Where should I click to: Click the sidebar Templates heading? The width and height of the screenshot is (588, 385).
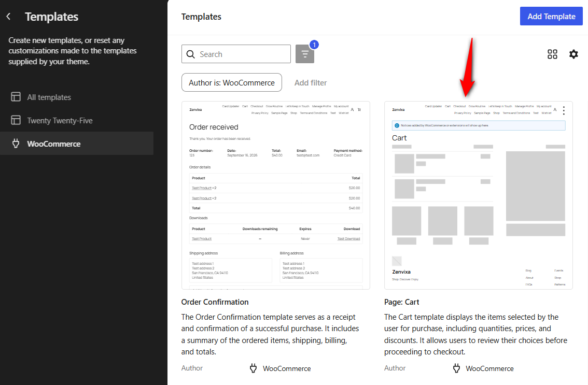[x=52, y=17]
